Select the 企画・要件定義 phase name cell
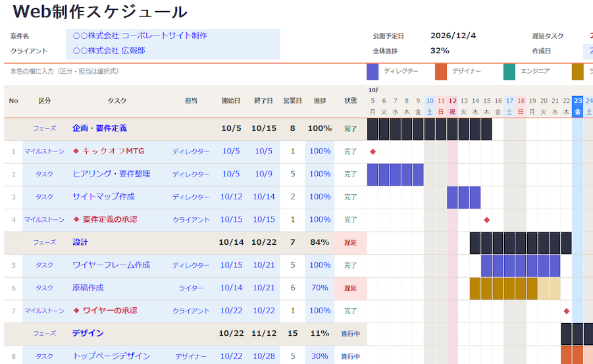593x364 pixels. click(100, 128)
